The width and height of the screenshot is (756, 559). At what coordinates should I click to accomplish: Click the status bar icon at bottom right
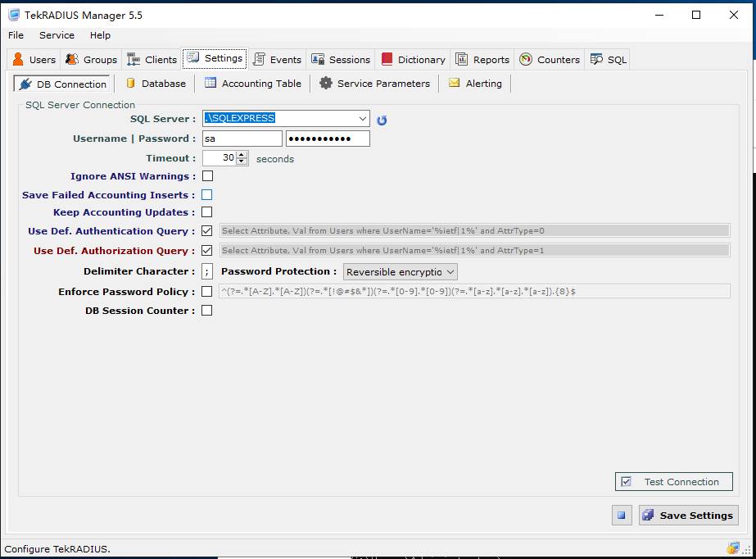[x=733, y=548]
